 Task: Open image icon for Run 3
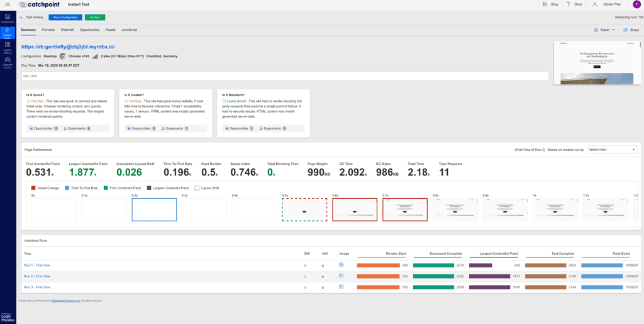(x=341, y=287)
